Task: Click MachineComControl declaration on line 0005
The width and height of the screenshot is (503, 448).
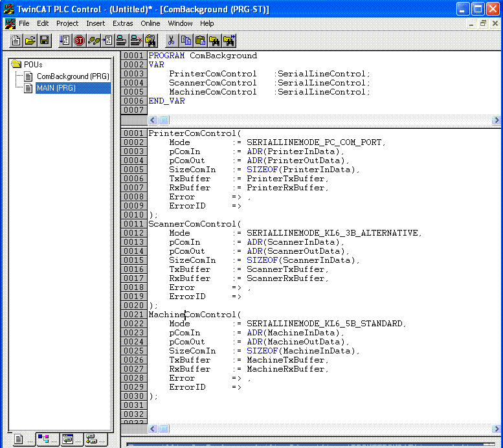Action: (x=213, y=92)
